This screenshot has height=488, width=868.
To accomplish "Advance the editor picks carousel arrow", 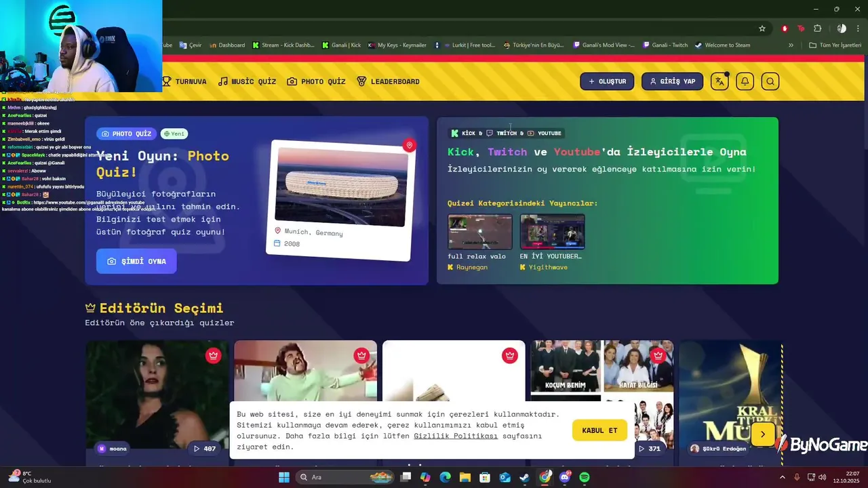I will (763, 434).
